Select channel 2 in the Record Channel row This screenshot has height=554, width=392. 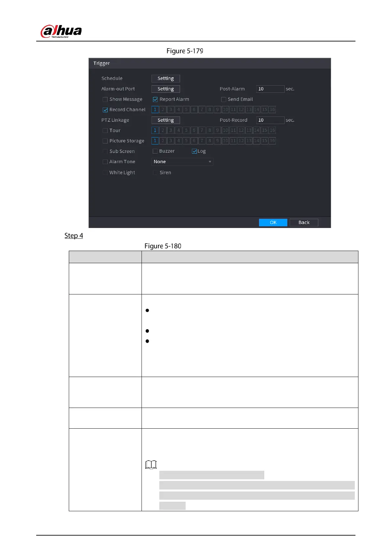click(163, 110)
